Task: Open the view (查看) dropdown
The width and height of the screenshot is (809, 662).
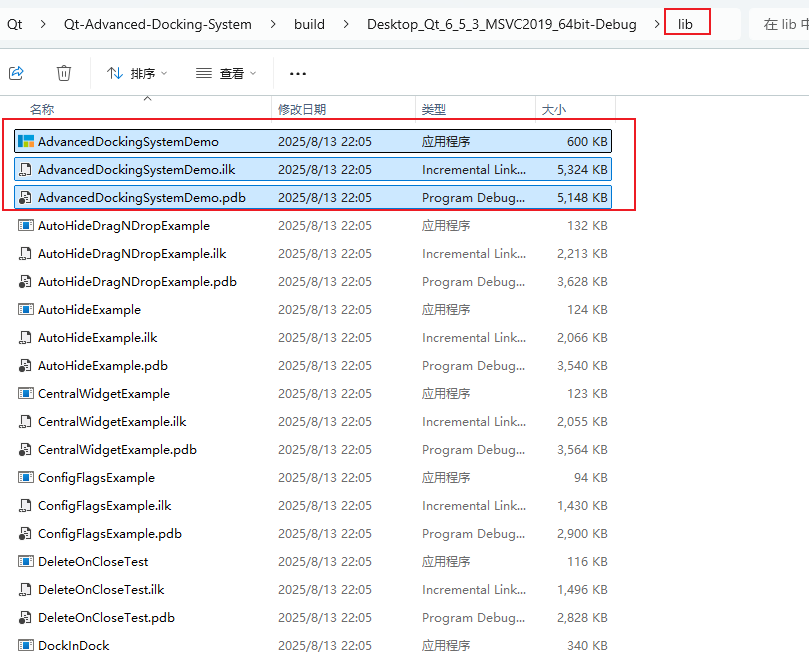Action: coord(226,74)
